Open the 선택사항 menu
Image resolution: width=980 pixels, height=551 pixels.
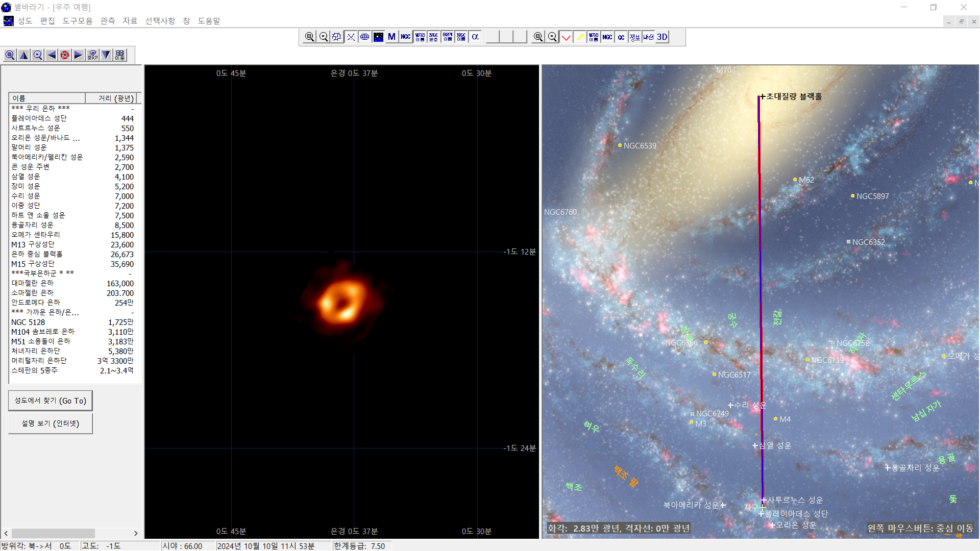click(160, 21)
